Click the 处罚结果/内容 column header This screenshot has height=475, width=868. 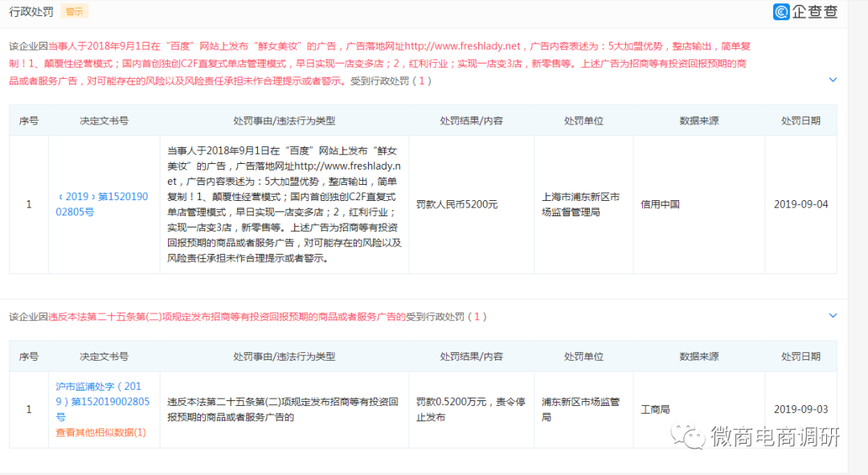471,121
